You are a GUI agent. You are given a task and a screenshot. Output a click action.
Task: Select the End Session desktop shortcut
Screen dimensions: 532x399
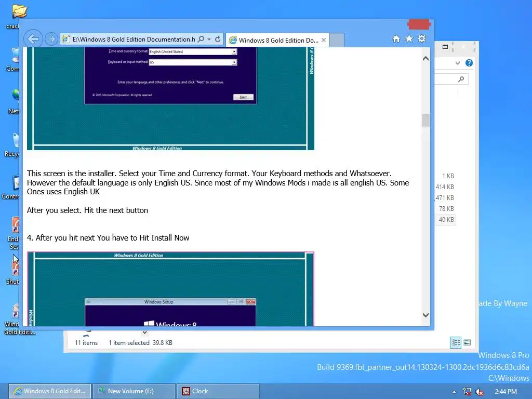pyautogui.click(x=15, y=225)
